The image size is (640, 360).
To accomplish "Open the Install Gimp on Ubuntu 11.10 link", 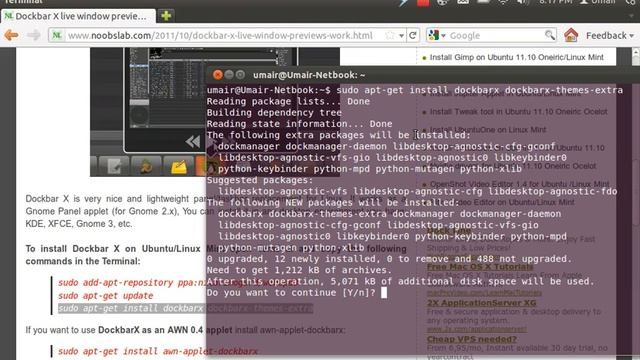I will click(x=516, y=57).
